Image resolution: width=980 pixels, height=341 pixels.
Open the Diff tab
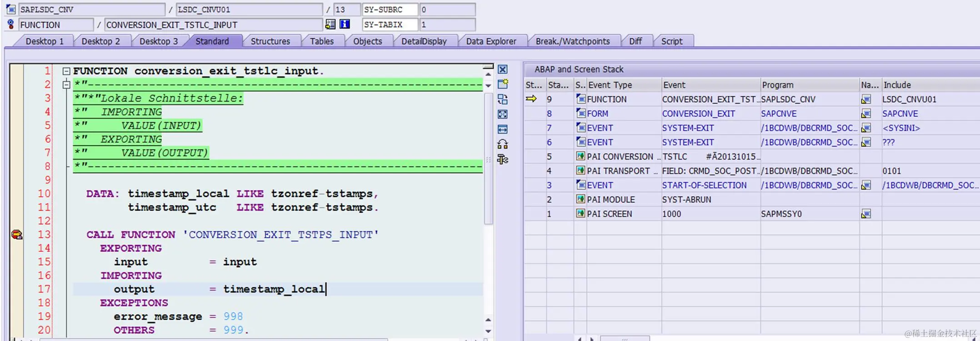pyautogui.click(x=635, y=41)
